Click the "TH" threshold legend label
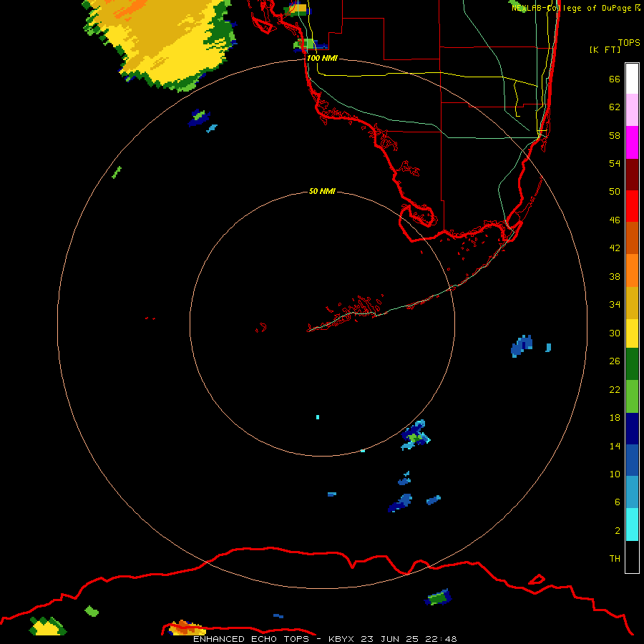 pyautogui.click(x=615, y=558)
